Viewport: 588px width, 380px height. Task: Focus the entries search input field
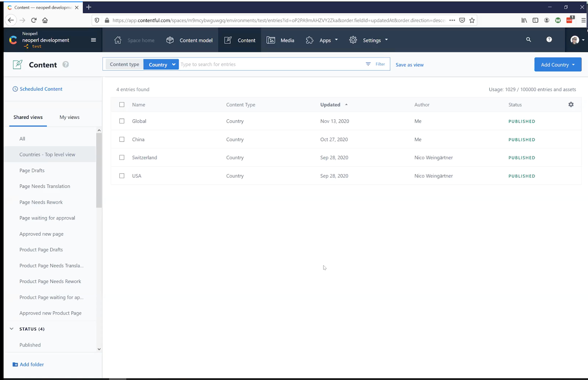(x=271, y=64)
